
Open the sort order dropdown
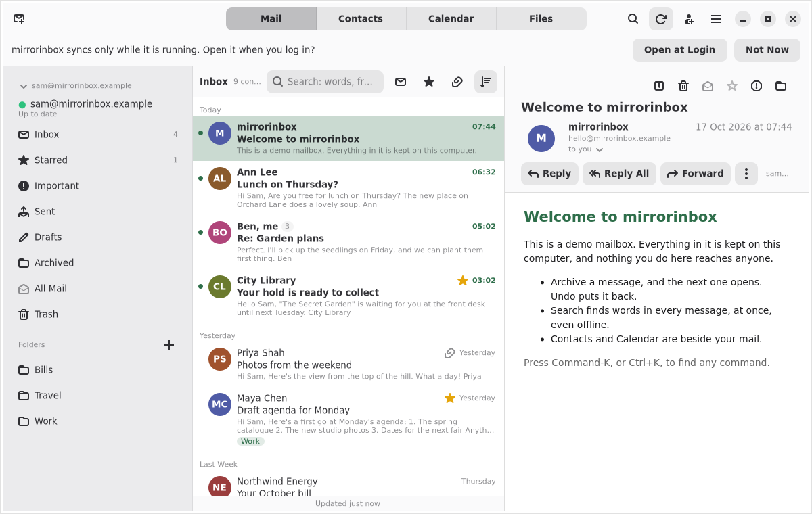[x=486, y=82]
